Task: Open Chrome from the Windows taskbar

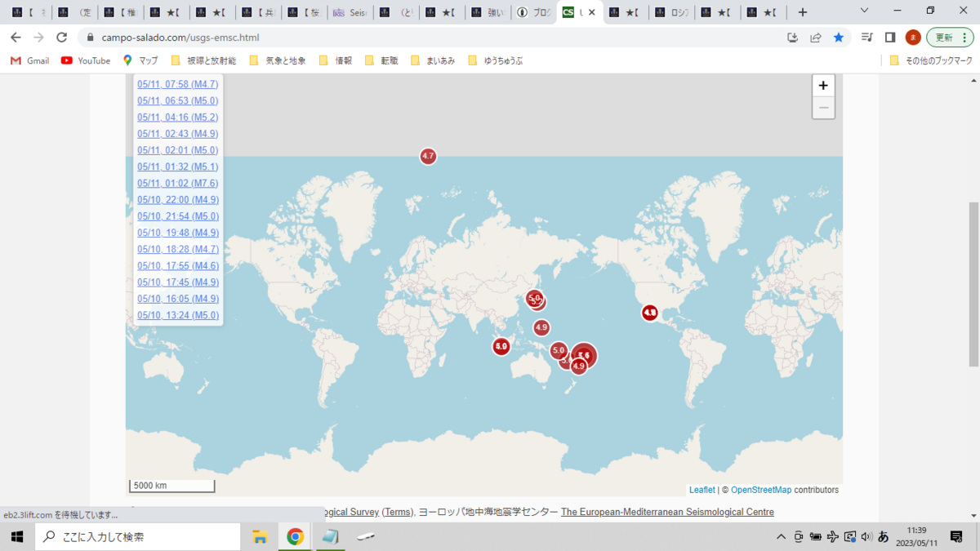Action: [x=296, y=536]
